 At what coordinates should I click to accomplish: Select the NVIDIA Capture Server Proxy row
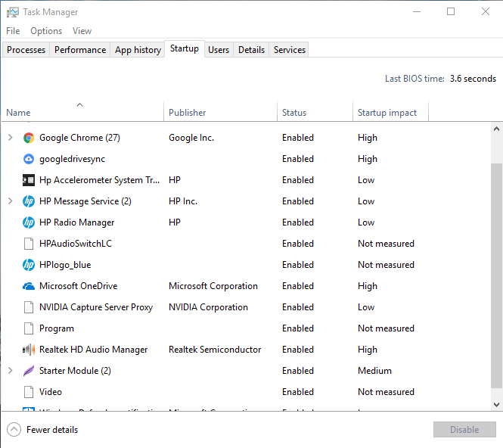tap(96, 307)
